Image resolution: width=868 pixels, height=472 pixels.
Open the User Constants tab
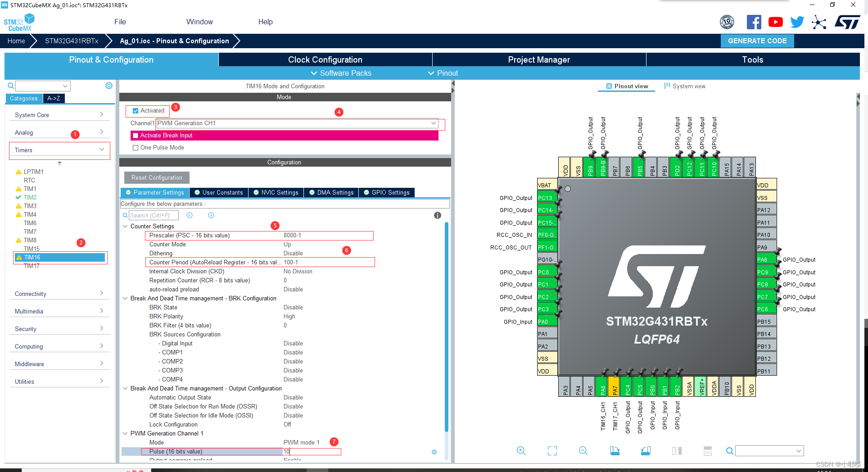pos(219,192)
